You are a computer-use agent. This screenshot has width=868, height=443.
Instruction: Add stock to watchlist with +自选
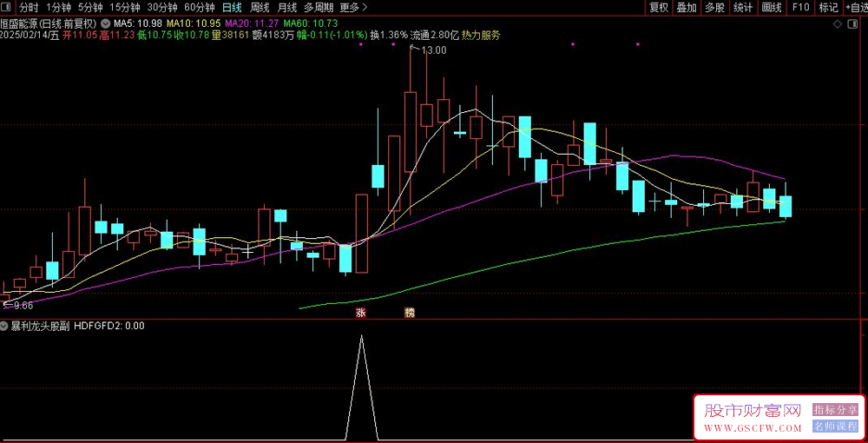pyautogui.click(x=851, y=7)
